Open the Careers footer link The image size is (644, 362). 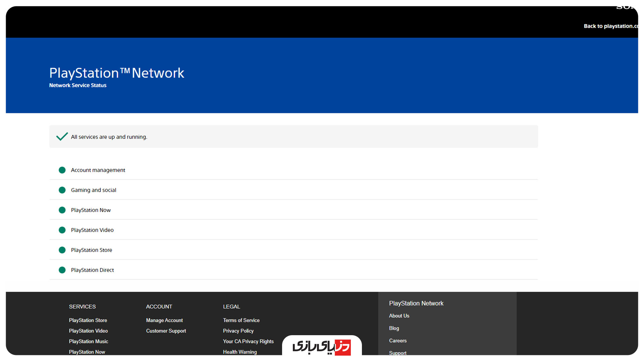pos(397,341)
